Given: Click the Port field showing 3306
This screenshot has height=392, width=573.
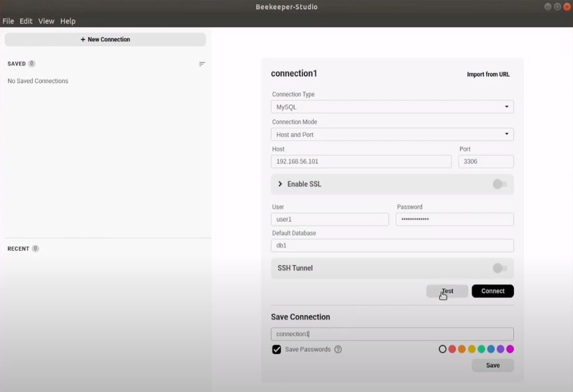Looking at the screenshot, I should tap(486, 161).
